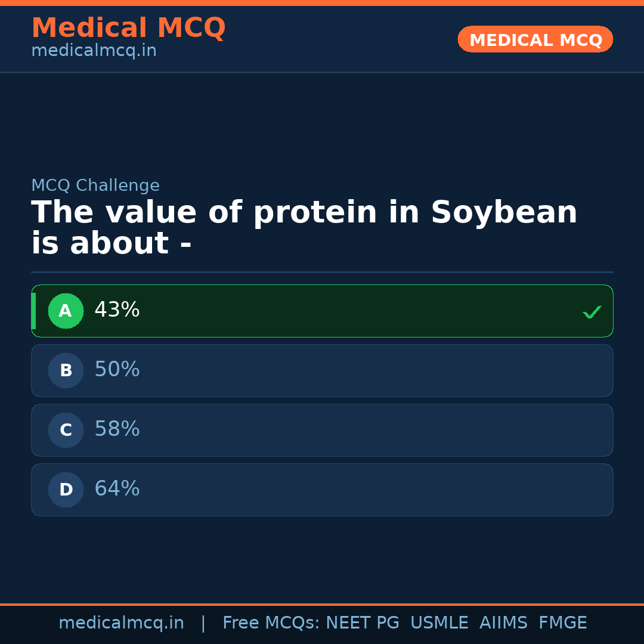Open medicalmcq.in link under header title
This screenshot has width=644, height=644.
94,51
